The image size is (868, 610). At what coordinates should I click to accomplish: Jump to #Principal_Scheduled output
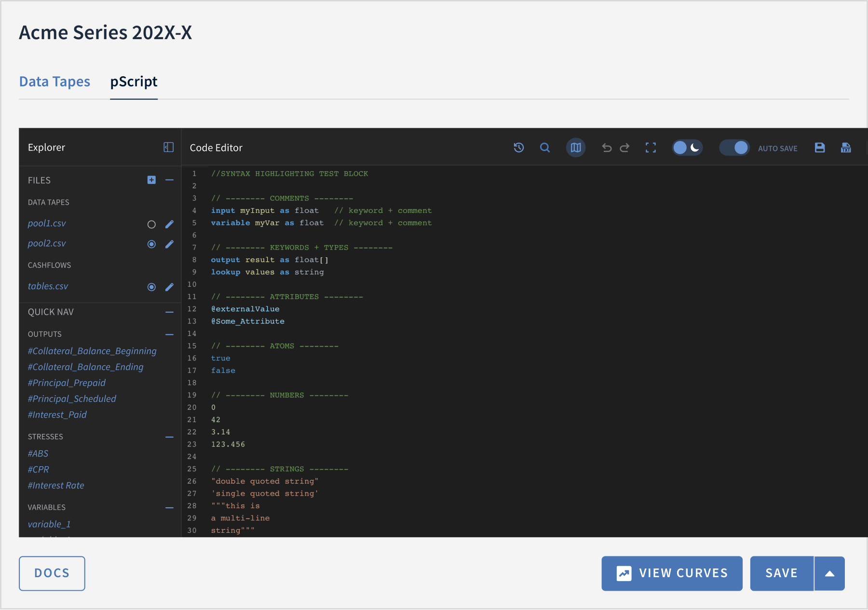72,399
